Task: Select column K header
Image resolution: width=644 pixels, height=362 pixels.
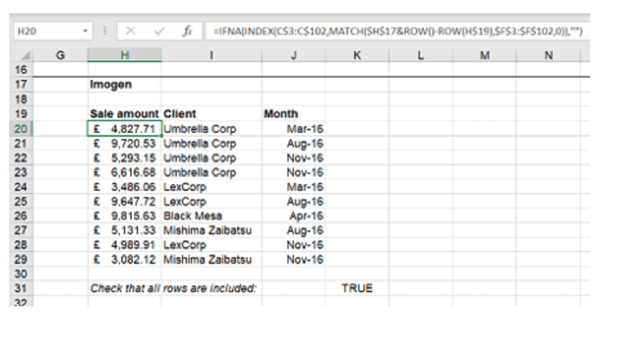Action: (x=357, y=55)
